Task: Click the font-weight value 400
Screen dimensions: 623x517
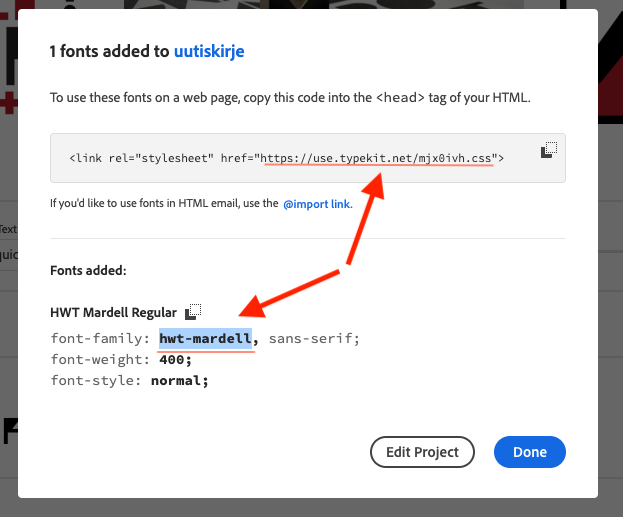Action: [x=175, y=360]
